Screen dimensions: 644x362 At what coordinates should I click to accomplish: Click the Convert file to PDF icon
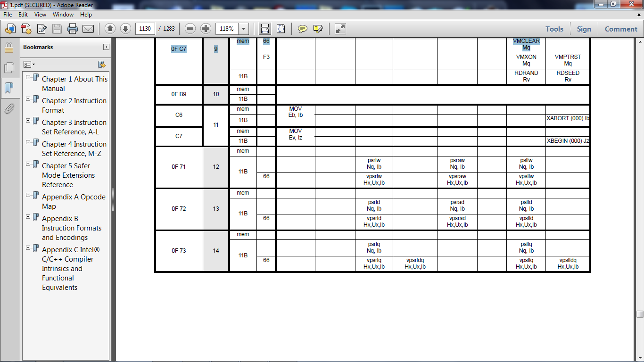coord(26,29)
